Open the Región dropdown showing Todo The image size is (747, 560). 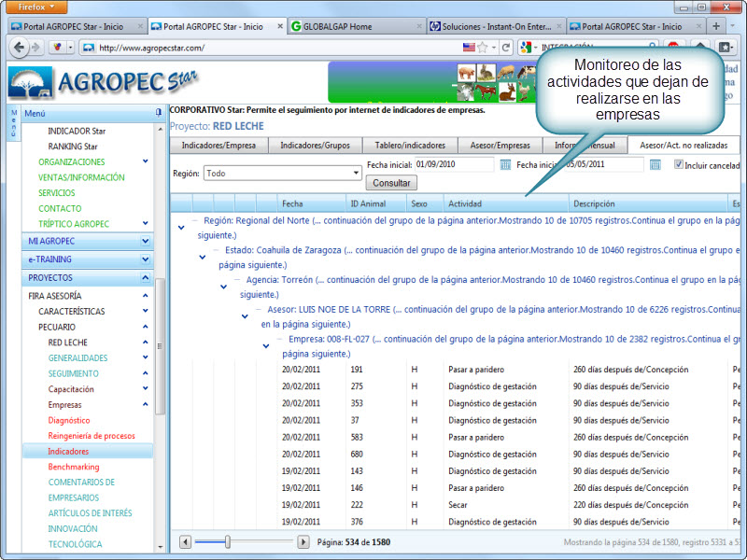point(283,174)
